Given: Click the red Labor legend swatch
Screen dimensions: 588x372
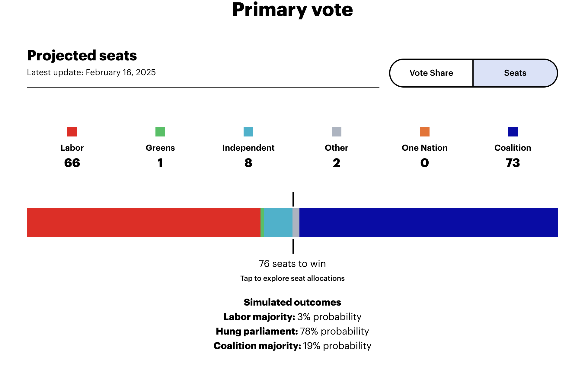Looking at the screenshot, I should click(72, 132).
